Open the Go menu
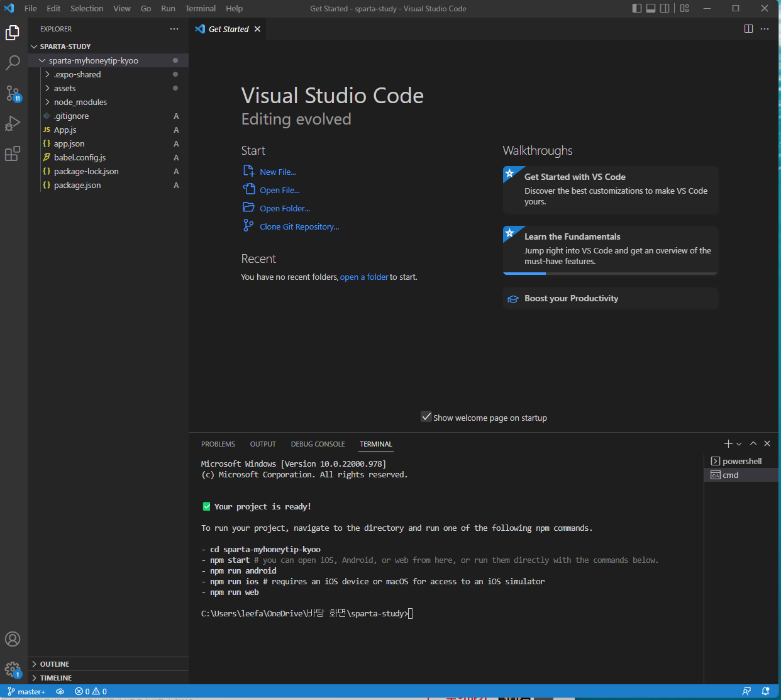Image resolution: width=781 pixels, height=700 pixels. [x=146, y=8]
